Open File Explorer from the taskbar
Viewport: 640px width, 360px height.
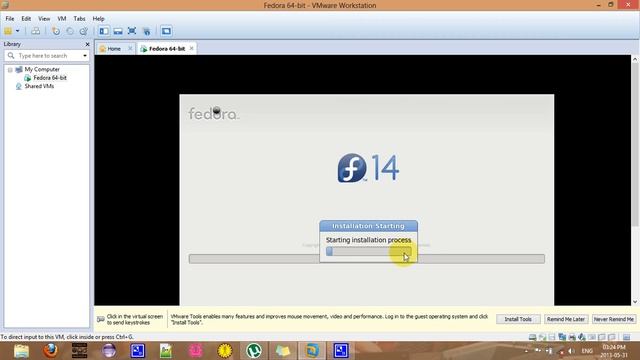click(x=21, y=351)
